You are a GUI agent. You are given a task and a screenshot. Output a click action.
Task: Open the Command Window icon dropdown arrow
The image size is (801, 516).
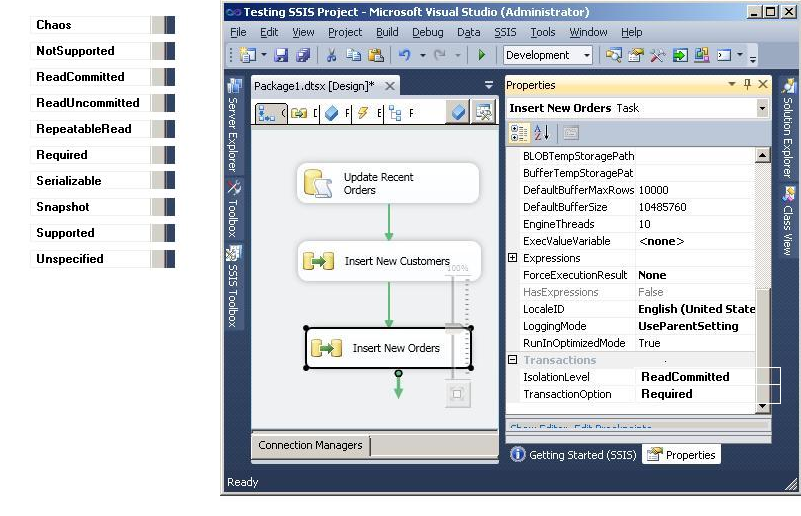[x=740, y=55]
